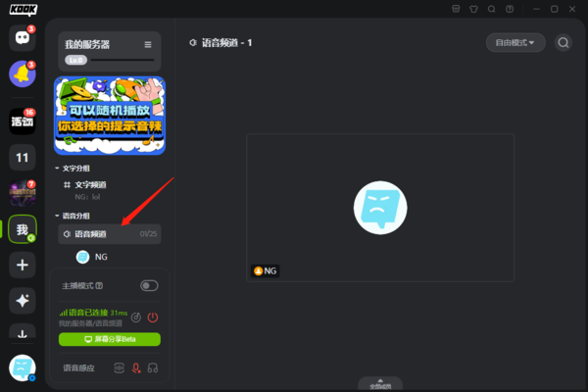Select the 我 server icon
Image resolution: width=588 pixels, height=392 pixels.
click(x=23, y=229)
